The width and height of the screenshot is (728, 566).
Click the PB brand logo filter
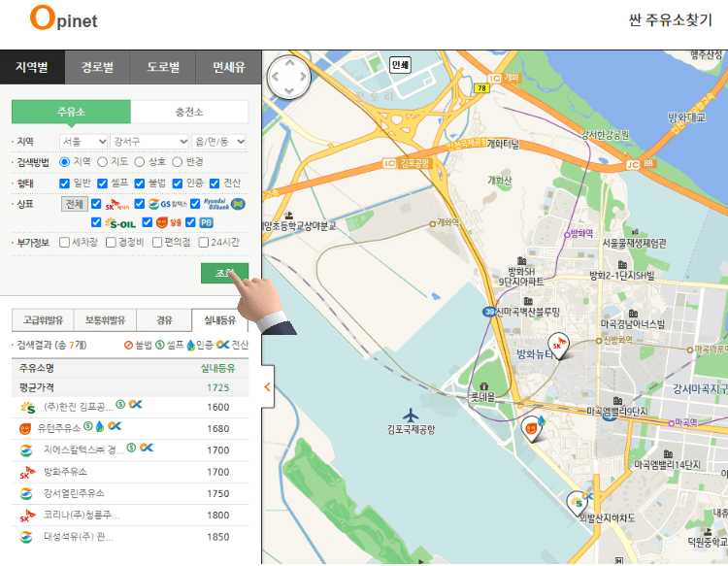tap(206, 222)
